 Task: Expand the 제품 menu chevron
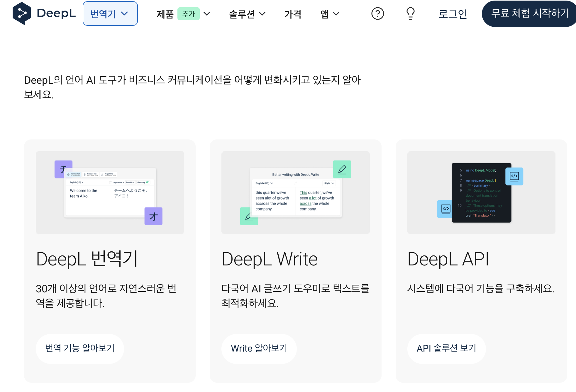pyautogui.click(x=207, y=14)
